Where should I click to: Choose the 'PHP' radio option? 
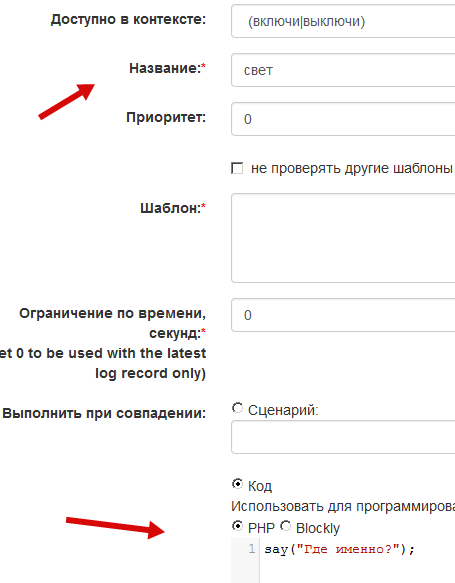237,526
